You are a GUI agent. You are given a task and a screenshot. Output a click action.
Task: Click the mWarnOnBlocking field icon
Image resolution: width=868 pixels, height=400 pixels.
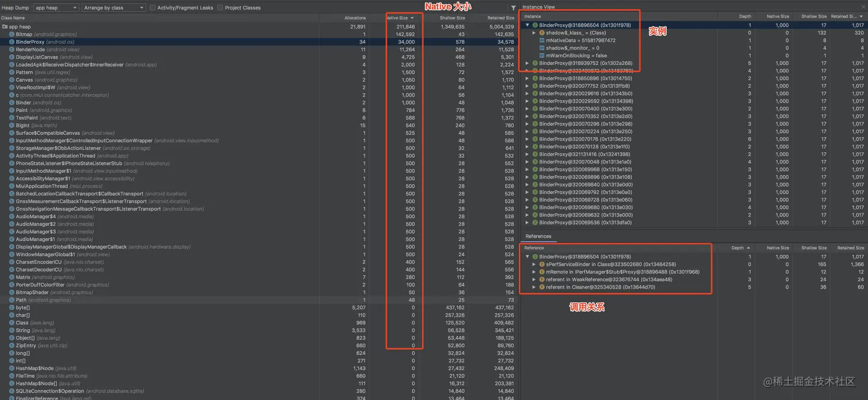tap(542, 56)
